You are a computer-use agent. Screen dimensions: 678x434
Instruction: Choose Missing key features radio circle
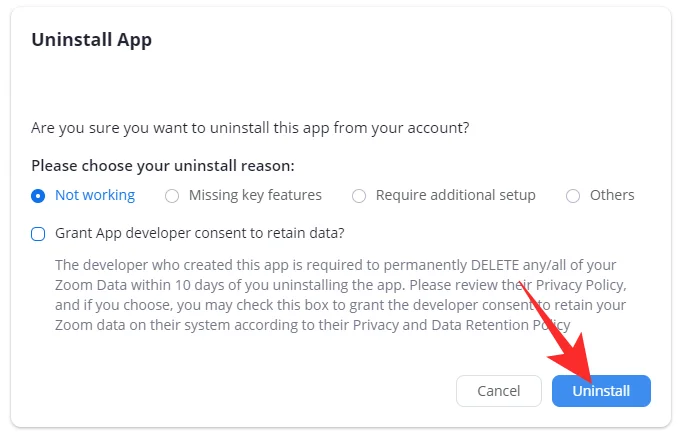click(172, 196)
